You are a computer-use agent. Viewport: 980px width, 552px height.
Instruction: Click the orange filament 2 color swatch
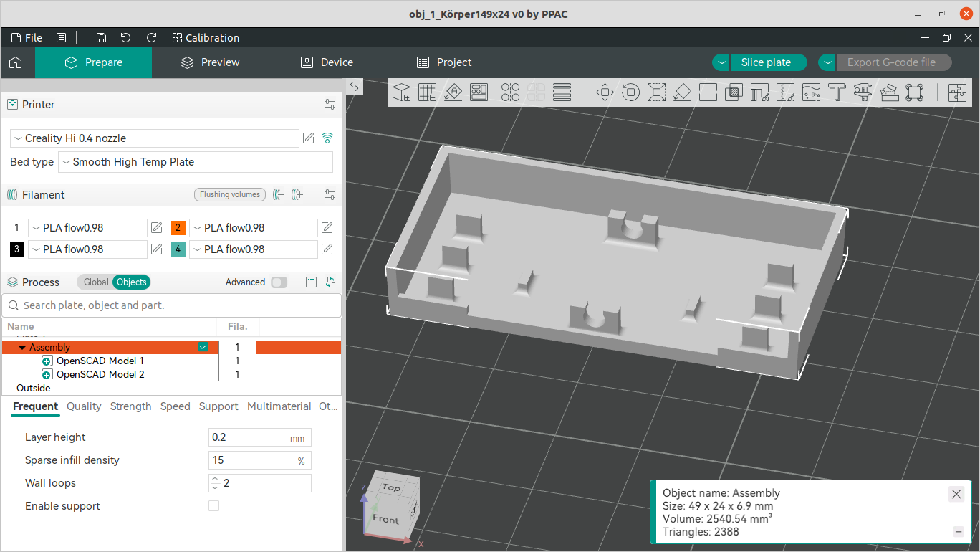tap(178, 228)
